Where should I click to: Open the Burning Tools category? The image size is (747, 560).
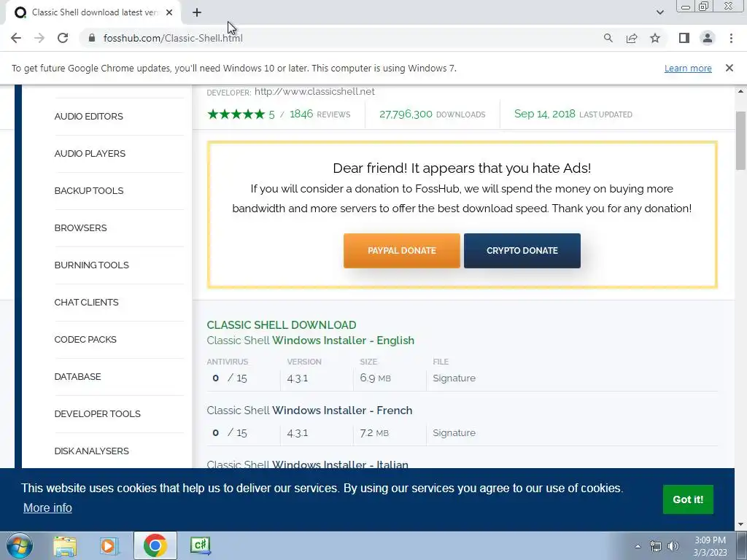[91, 265]
